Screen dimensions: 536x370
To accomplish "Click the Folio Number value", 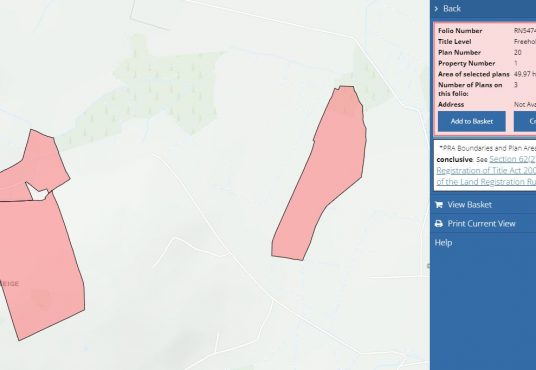I will pos(525,31).
